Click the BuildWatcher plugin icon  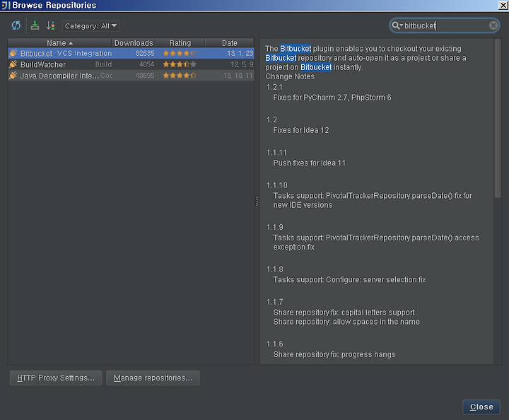(x=13, y=64)
